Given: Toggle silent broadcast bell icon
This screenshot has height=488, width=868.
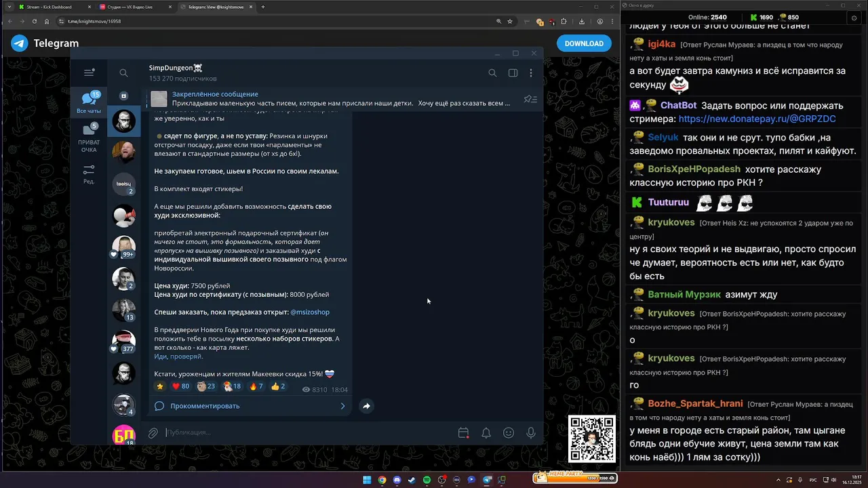Looking at the screenshot, I should click(486, 432).
